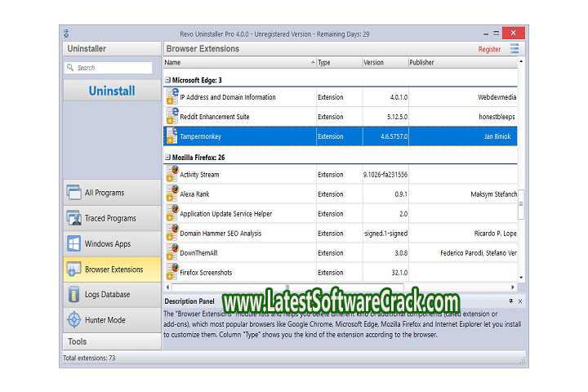Click version 9.1026-fa231556 cell
This screenshot has width=588, height=392.
coord(385,175)
